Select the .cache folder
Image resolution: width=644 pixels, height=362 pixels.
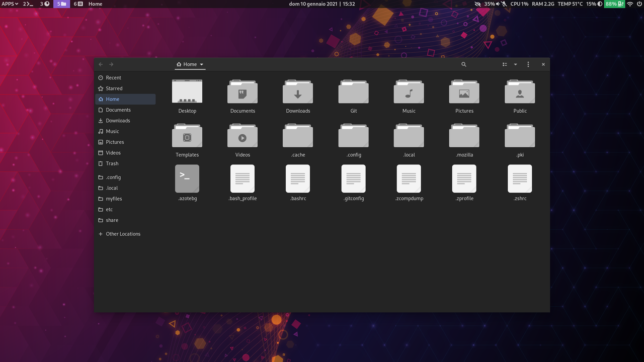coord(298,136)
